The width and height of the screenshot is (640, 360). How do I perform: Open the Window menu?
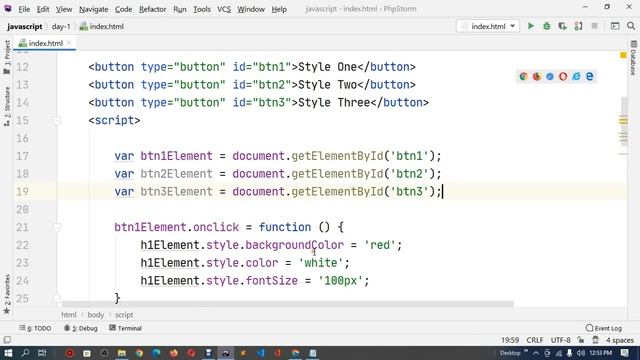[251, 9]
